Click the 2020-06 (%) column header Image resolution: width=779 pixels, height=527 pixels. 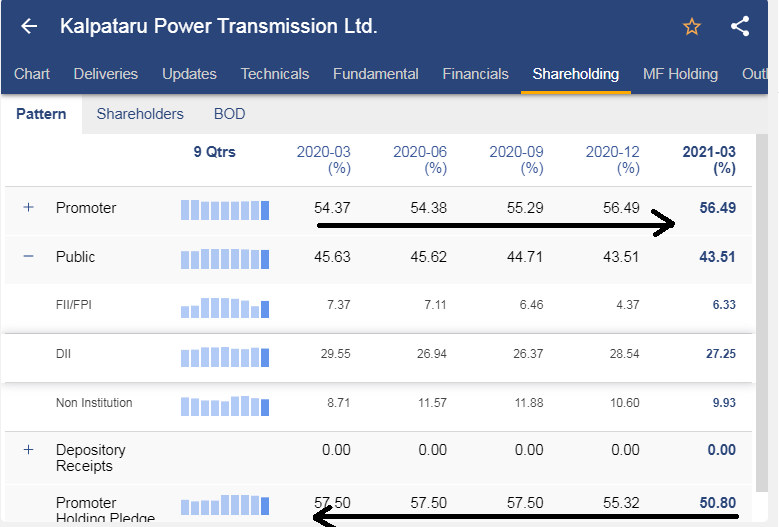pos(420,159)
